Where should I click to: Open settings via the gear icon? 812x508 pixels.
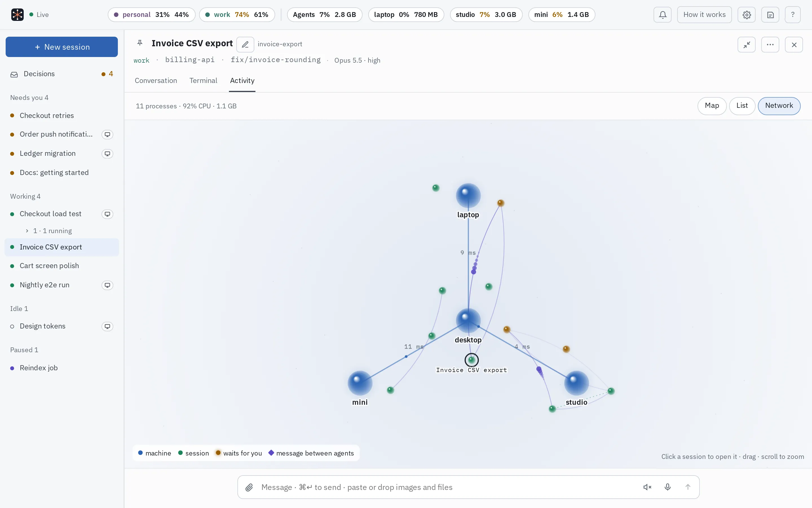click(x=747, y=15)
